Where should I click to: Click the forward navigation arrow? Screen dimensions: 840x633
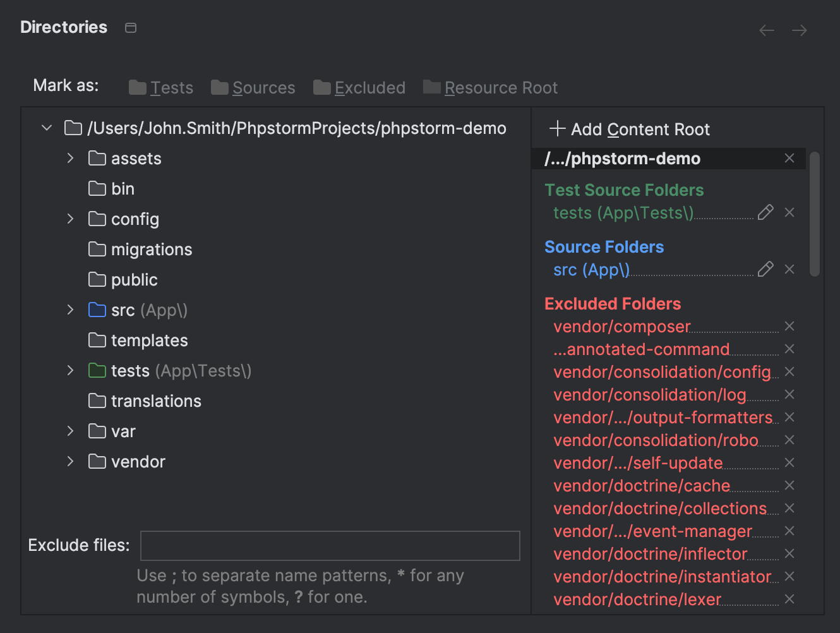[x=799, y=30]
